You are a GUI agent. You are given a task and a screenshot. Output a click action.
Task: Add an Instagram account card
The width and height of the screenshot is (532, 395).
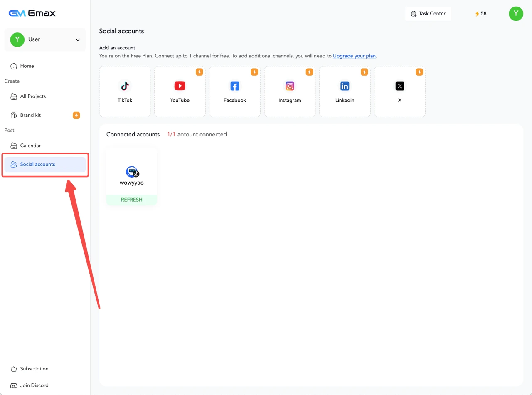tap(290, 91)
